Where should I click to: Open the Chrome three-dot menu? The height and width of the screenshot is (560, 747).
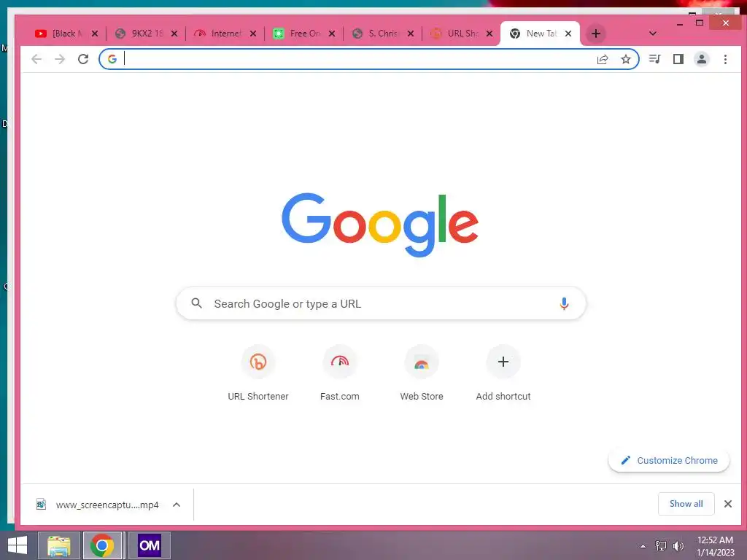725,59
